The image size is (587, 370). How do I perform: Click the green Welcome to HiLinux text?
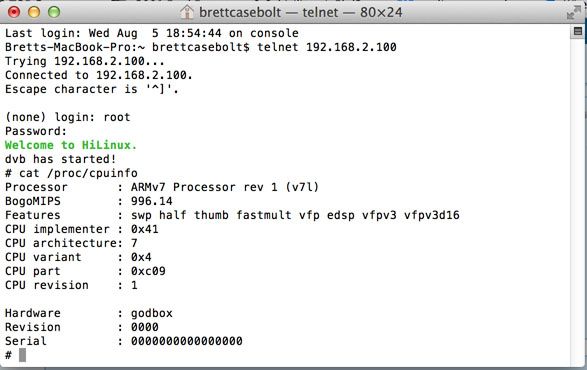pos(71,145)
